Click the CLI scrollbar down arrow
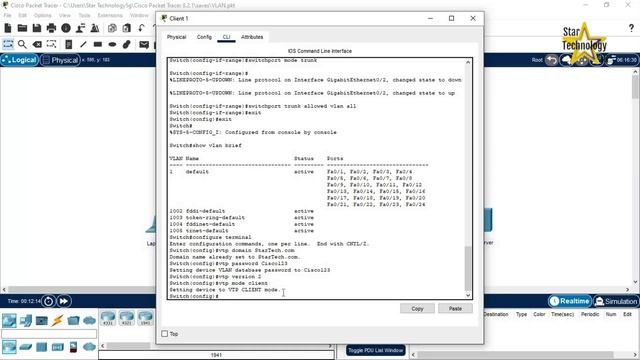The height and width of the screenshot is (360, 640). pos(468,295)
